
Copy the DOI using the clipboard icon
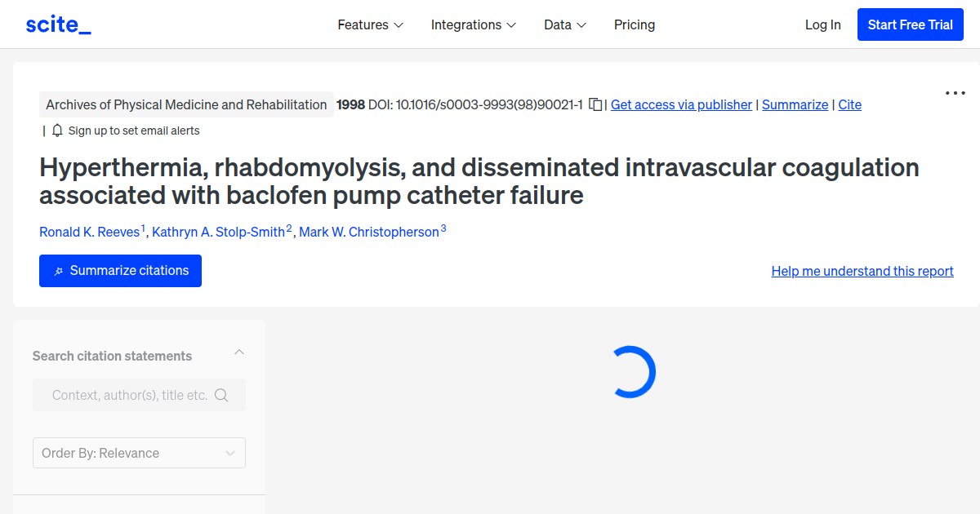596,104
